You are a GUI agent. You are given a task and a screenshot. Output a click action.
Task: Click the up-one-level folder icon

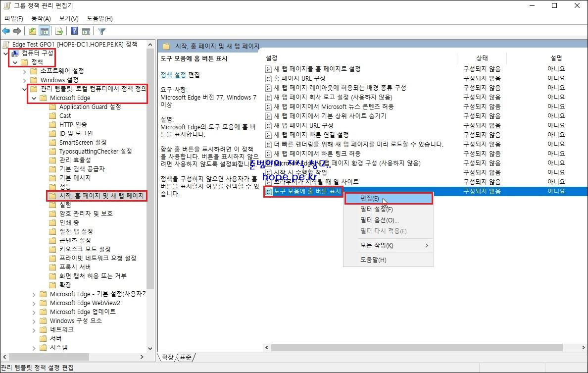point(33,31)
